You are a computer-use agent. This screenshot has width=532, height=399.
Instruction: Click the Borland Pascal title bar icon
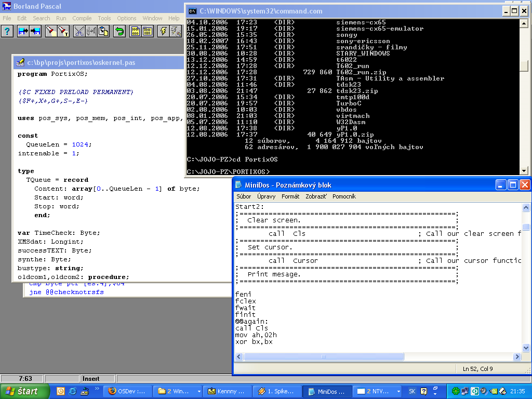[6, 6]
